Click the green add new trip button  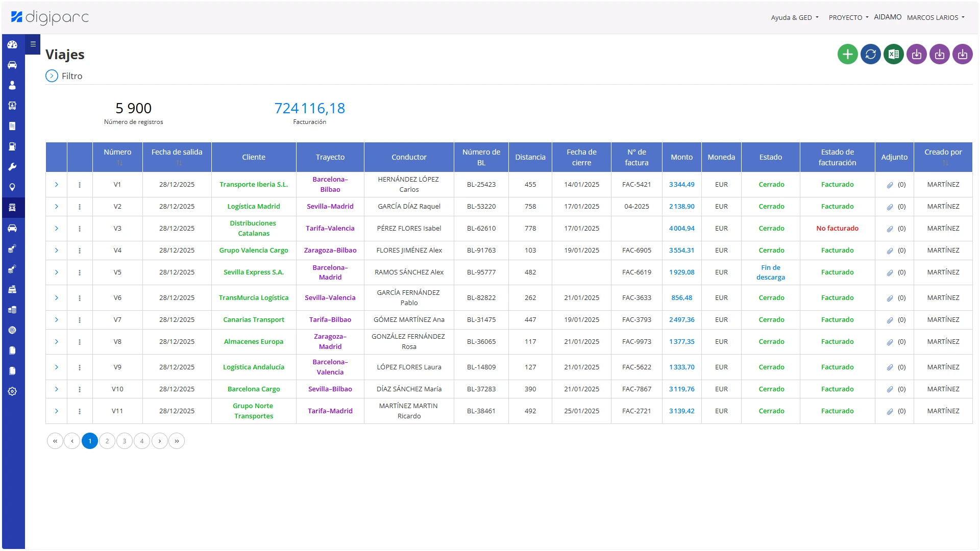[x=847, y=54]
